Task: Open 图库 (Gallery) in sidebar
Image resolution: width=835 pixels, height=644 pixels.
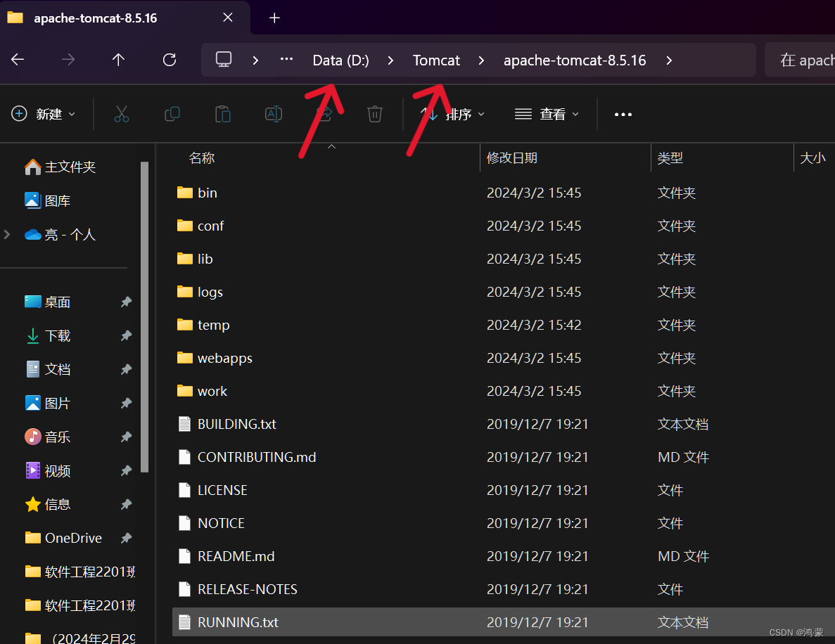Action: pyautogui.click(x=48, y=200)
